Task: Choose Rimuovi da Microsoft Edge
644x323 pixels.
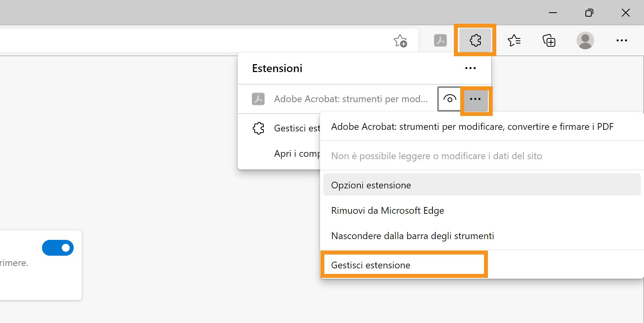Action: point(387,211)
